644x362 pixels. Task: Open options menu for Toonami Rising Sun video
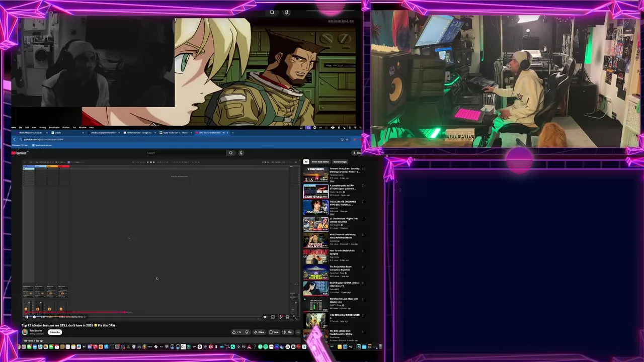click(x=363, y=169)
